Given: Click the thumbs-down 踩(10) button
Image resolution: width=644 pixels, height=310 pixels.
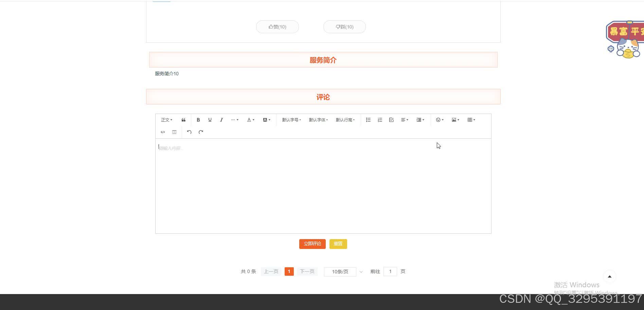Looking at the screenshot, I should [344, 27].
